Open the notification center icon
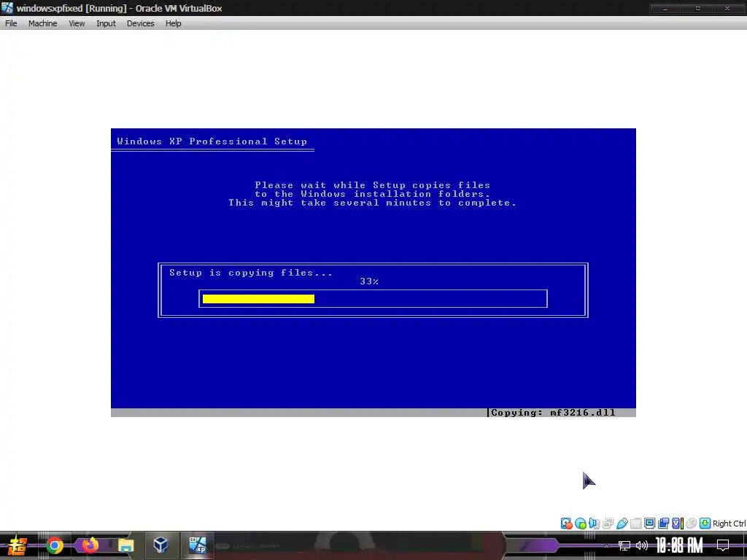The width and height of the screenshot is (747, 560). 723,545
